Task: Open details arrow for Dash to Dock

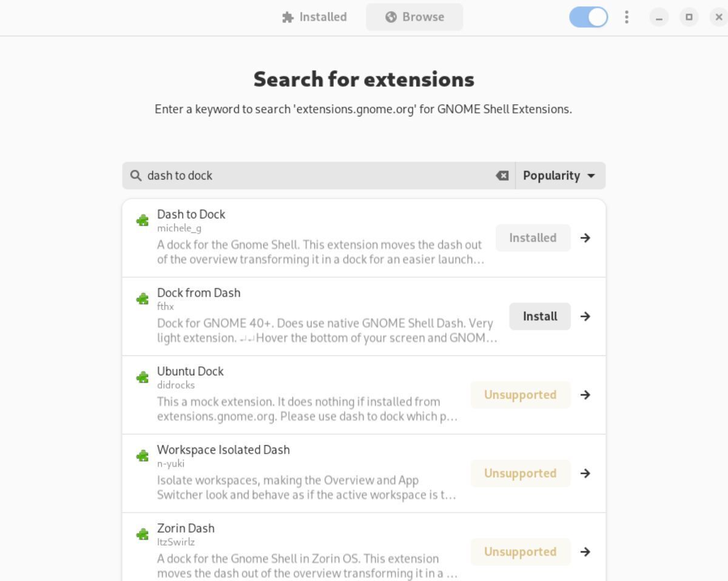Action: tap(585, 238)
